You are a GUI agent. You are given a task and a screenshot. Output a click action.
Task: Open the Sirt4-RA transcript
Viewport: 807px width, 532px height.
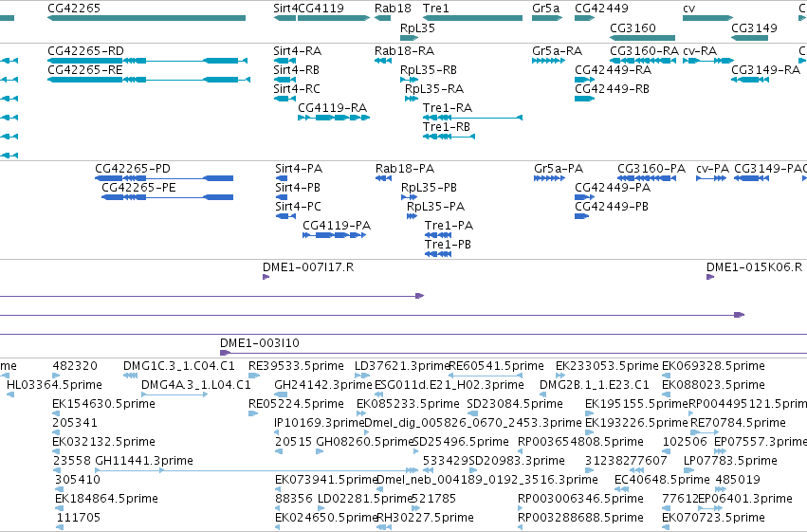coord(284,61)
